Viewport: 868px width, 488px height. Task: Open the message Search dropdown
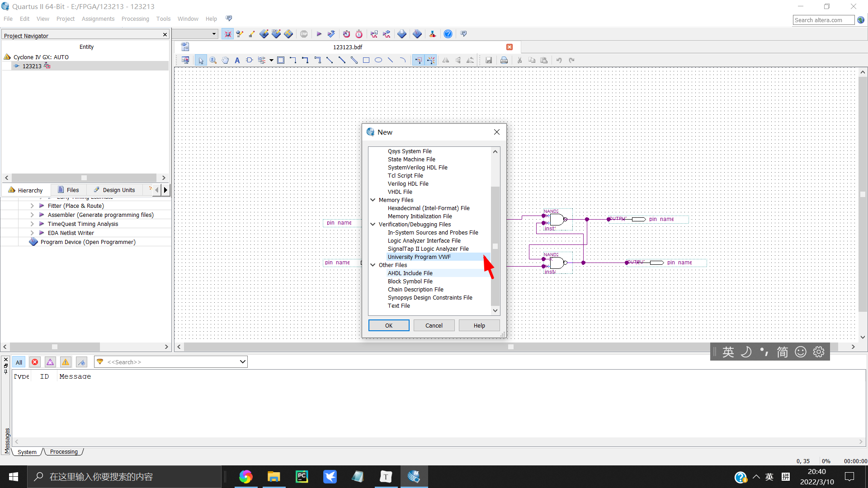pyautogui.click(x=242, y=362)
